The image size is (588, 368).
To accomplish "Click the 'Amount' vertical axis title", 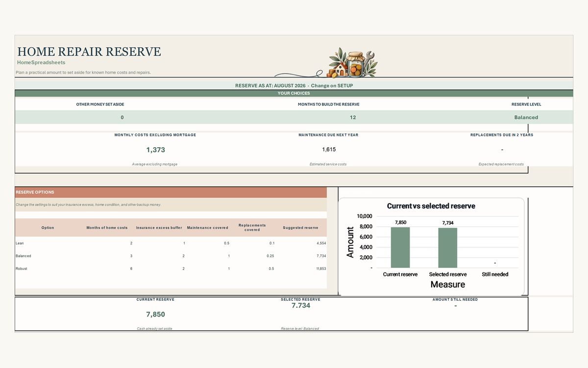I will coord(350,242).
